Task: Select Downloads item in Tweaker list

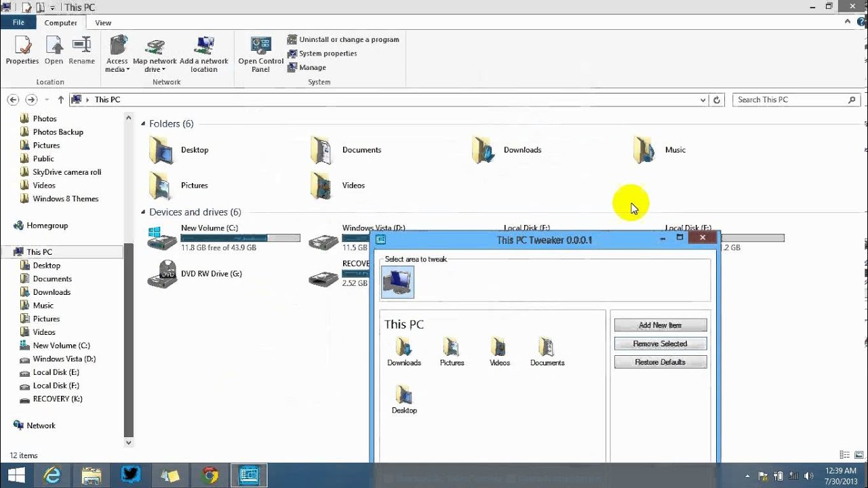Action: click(404, 352)
